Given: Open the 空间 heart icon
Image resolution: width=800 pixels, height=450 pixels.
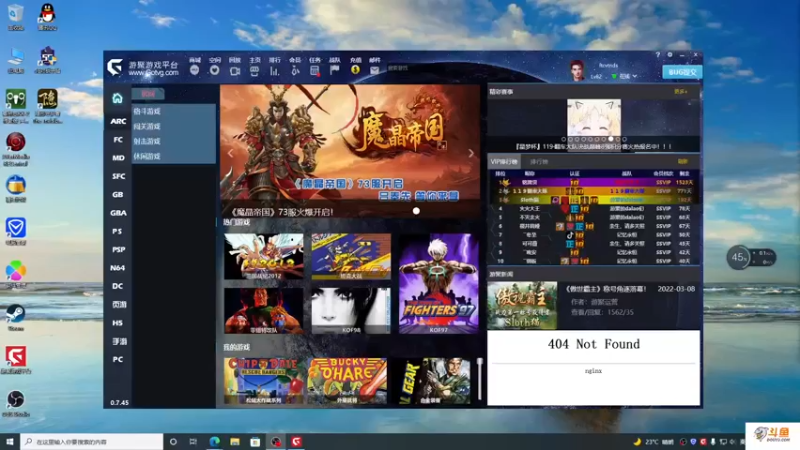Looking at the screenshot, I should (x=214, y=70).
